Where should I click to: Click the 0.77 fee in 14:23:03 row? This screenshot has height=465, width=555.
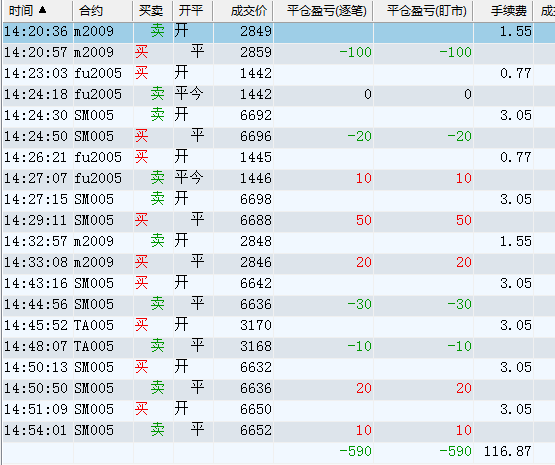516,73
